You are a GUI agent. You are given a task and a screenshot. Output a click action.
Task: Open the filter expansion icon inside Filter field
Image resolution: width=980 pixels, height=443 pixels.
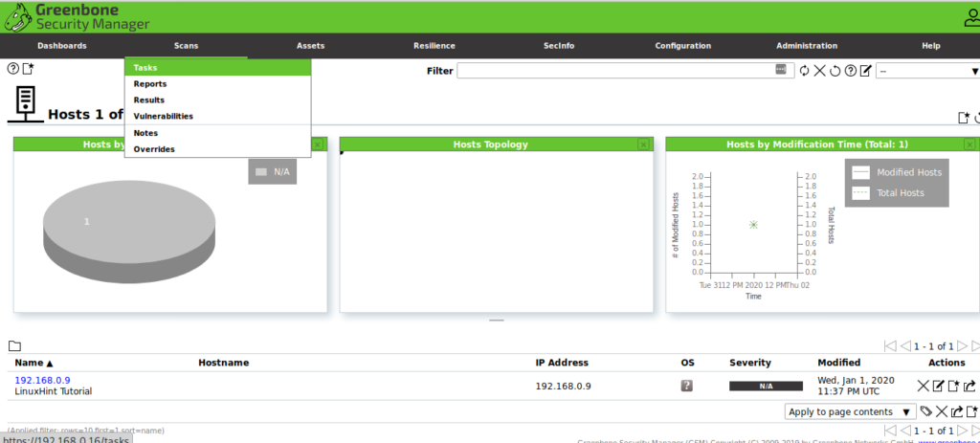point(780,69)
